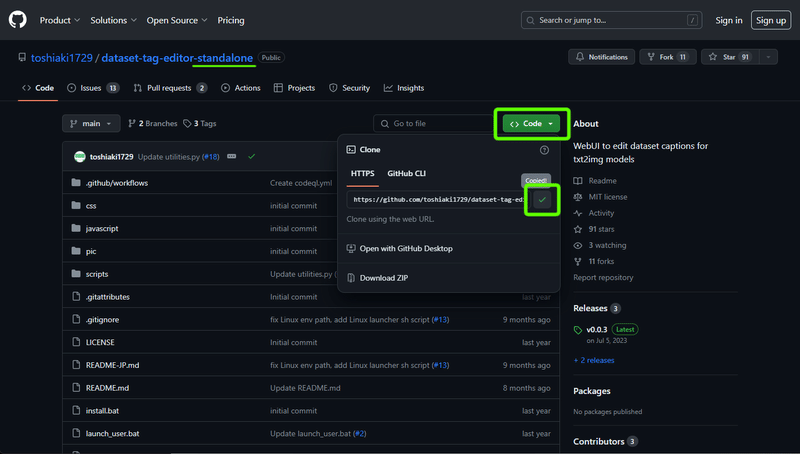This screenshot has height=454, width=800.
Task: Focus the Search or jump to field
Action: pos(611,20)
